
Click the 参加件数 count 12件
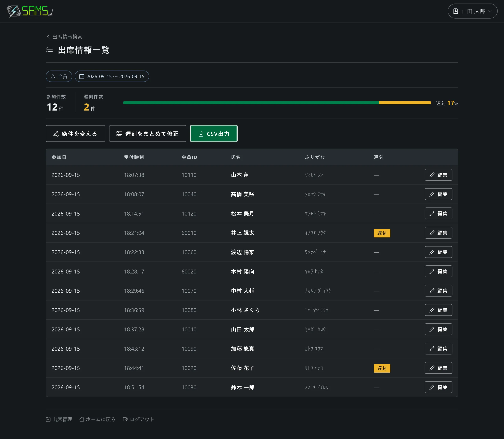pyautogui.click(x=55, y=107)
